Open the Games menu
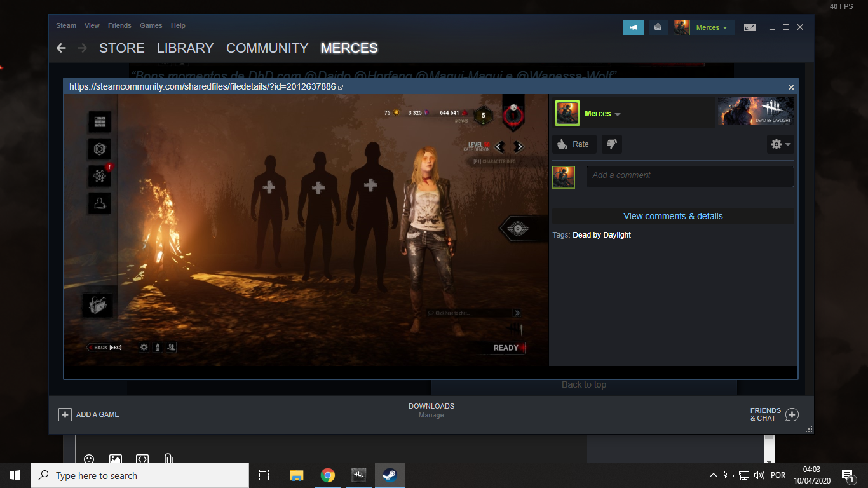868x488 pixels. 151,25
